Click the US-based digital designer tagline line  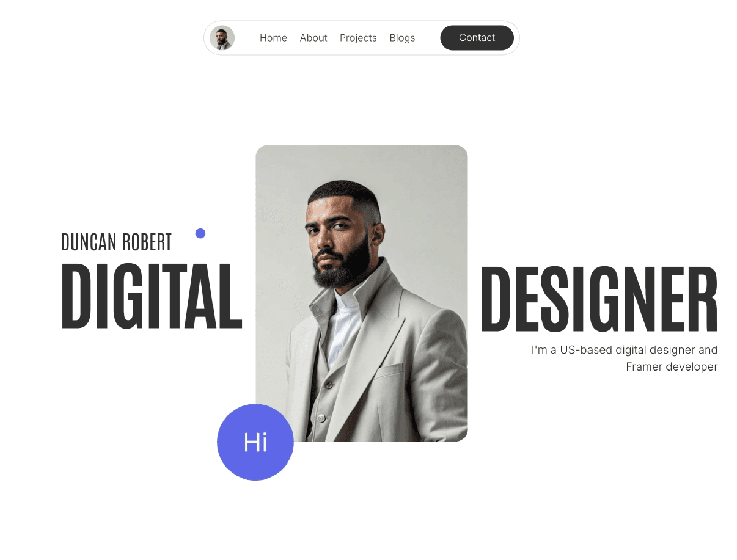(625, 350)
